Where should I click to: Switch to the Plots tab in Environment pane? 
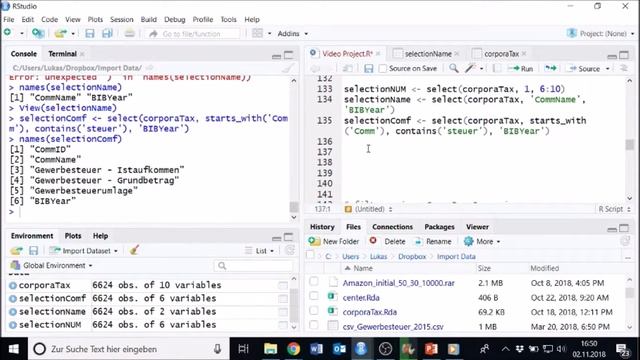tap(73, 236)
